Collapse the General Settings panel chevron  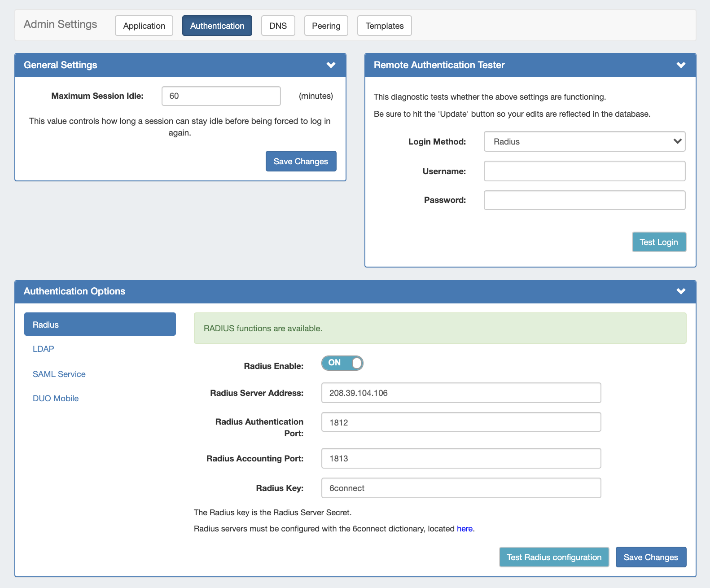coord(331,65)
